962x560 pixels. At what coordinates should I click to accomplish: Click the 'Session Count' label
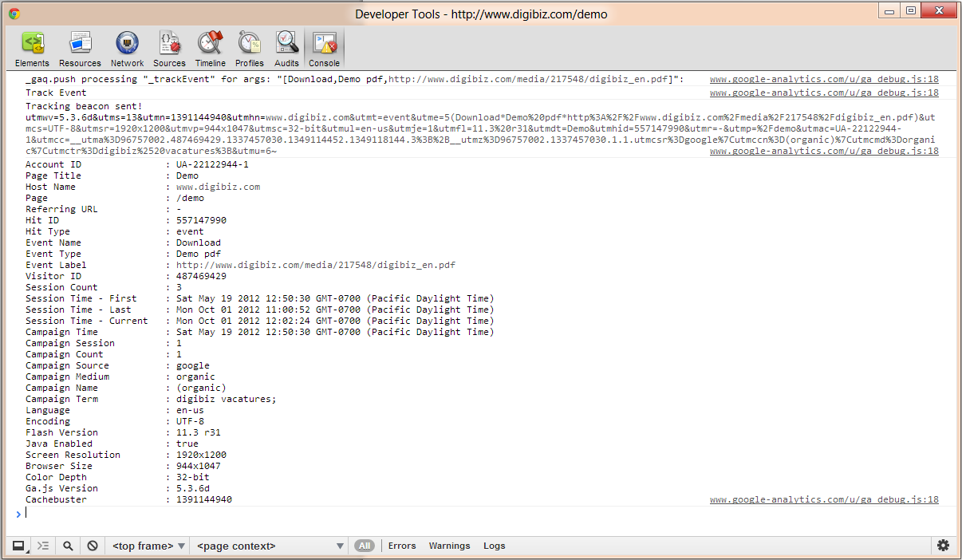tap(61, 287)
